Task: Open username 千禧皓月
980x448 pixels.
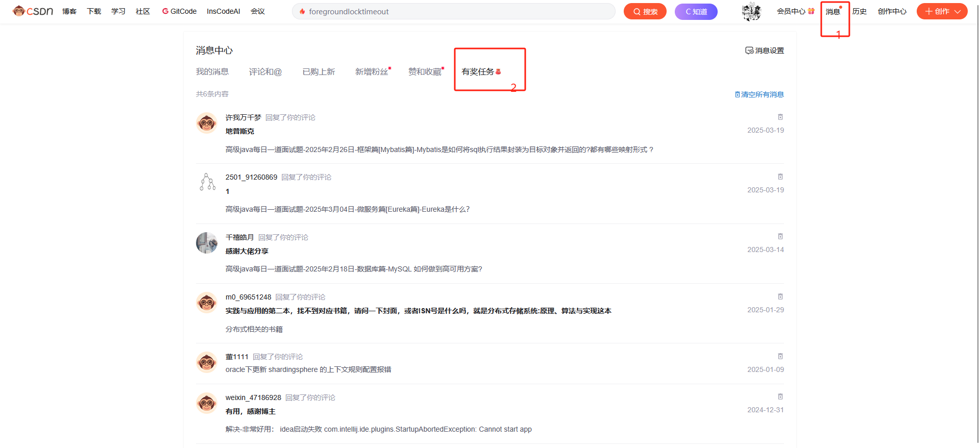Action: pos(240,237)
